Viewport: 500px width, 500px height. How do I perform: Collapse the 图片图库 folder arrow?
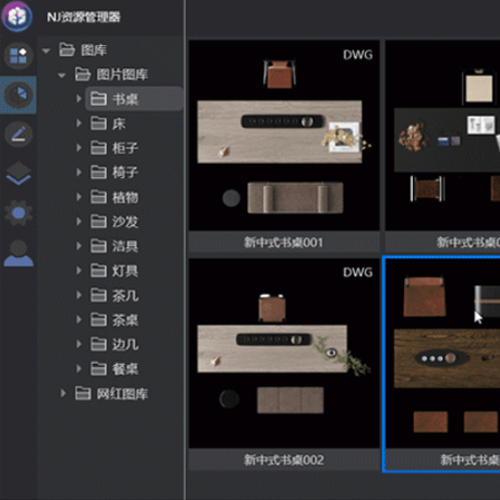pyautogui.click(x=62, y=75)
